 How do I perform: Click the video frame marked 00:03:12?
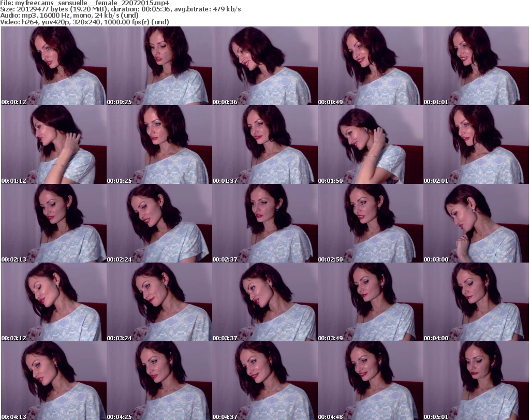point(54,302)
